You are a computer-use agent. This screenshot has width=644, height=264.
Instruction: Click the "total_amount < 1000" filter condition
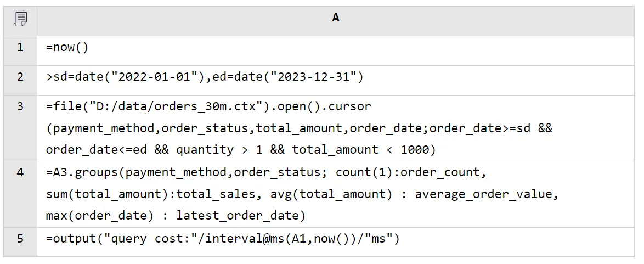[x=357, y=150]
